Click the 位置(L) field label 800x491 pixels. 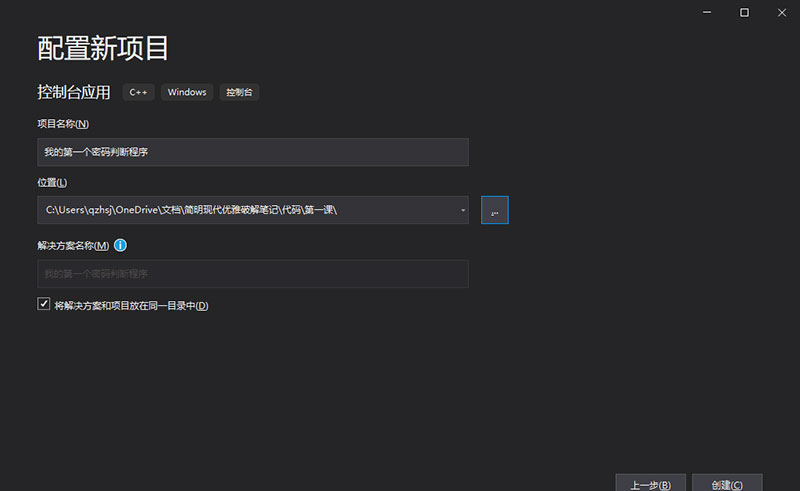[x=52, y=181]
